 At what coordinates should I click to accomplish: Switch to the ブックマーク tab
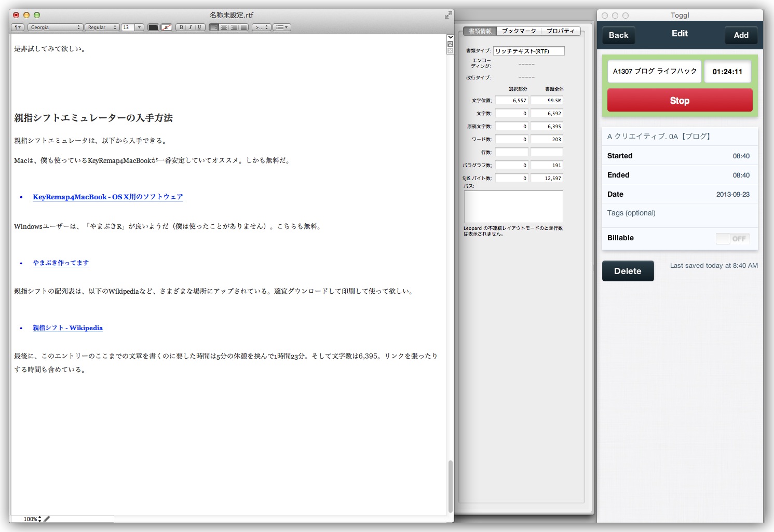pos(519,31)
